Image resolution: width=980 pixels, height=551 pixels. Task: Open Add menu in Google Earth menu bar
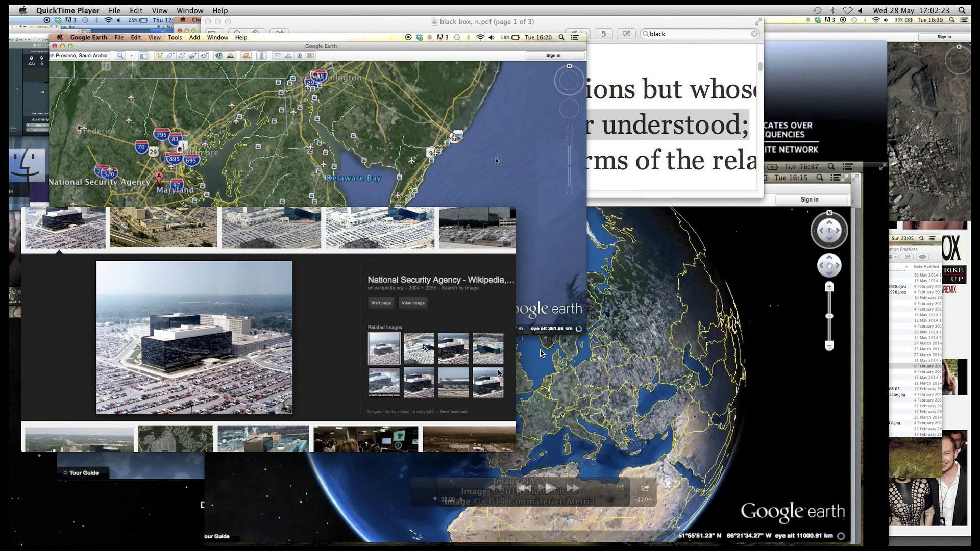194,37
